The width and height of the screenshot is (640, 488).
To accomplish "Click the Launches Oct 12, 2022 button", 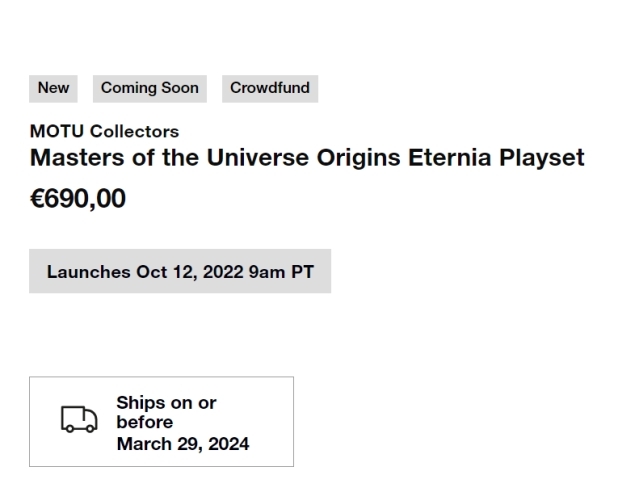I will 180,271.
